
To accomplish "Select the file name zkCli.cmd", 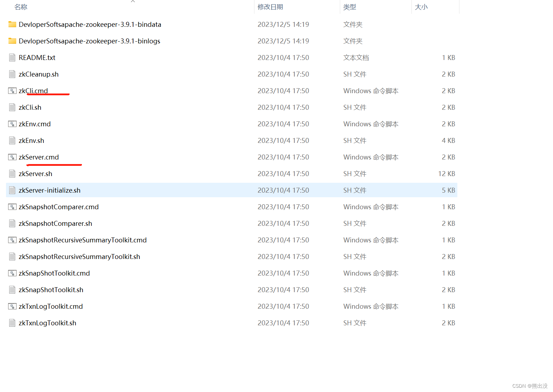I will tap(33, 91).
